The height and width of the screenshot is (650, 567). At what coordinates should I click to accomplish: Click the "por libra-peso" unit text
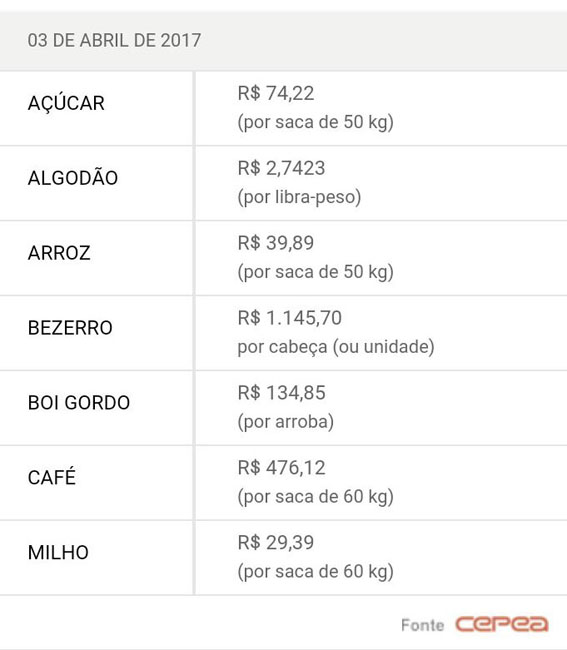(x=299, y=197)
